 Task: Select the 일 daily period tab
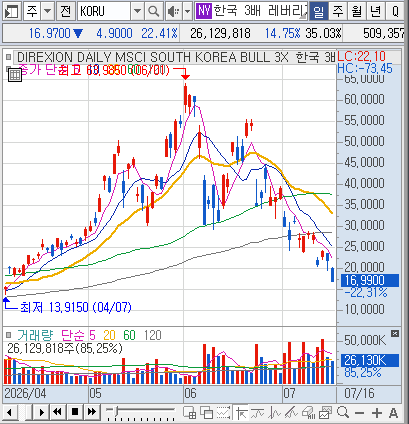click(x=318, y=12)
